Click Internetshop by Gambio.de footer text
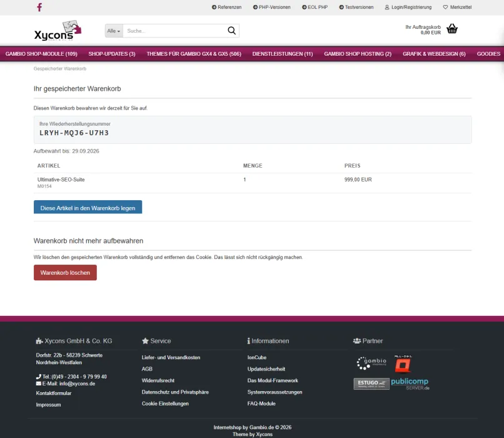This screenshot has height=438, width=504. [x=253, y=427]
